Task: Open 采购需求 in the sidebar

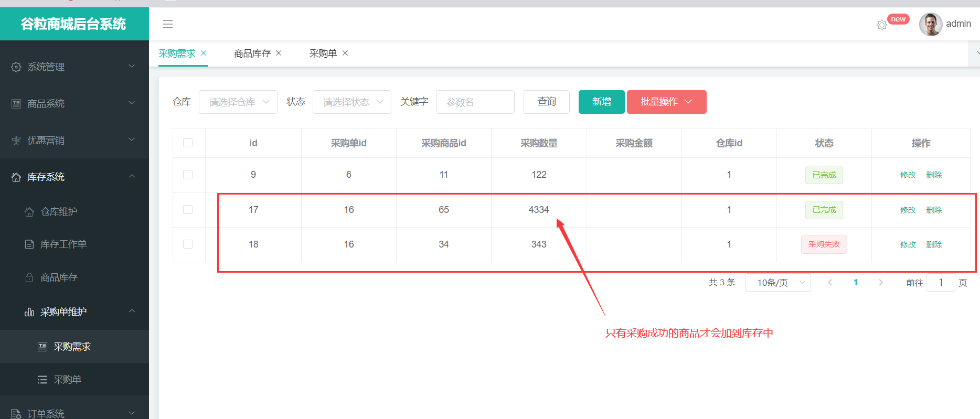Action: 74,346
